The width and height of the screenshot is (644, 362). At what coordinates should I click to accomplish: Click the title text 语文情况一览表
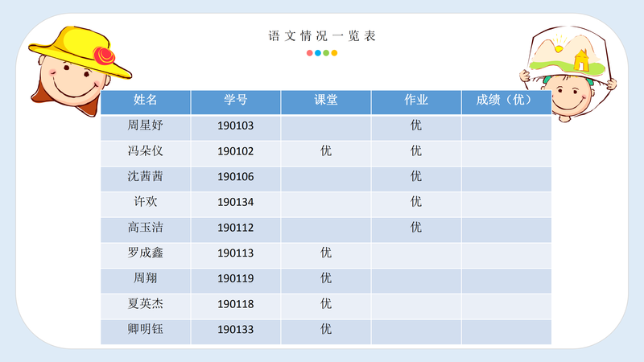322,36
